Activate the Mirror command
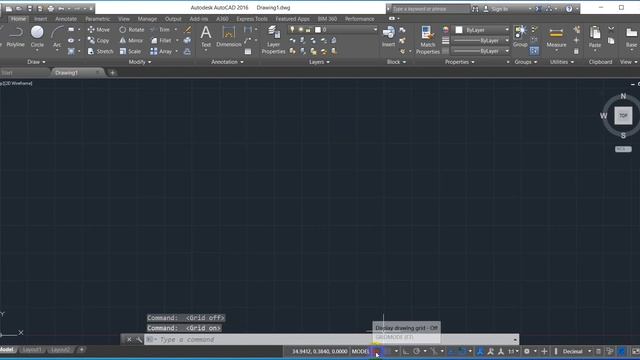The height and width of the screenshot is (360, 640). tap(131, 40)
